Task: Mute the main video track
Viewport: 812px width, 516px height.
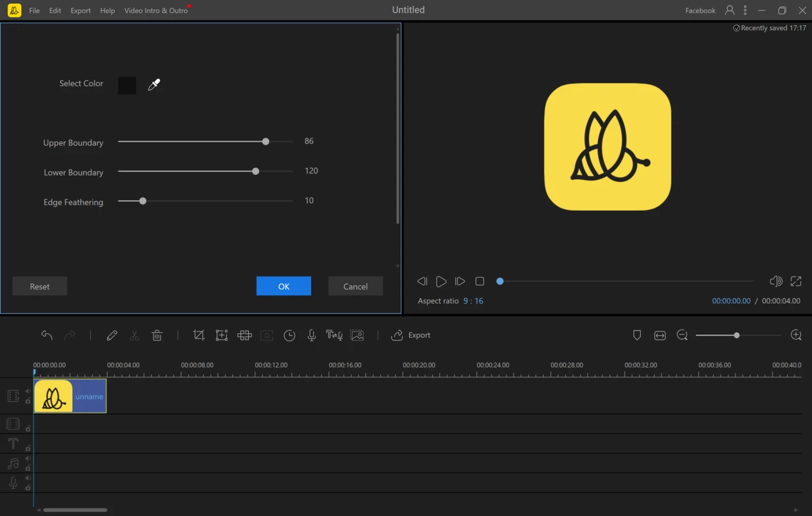Action: pos(28,392)
